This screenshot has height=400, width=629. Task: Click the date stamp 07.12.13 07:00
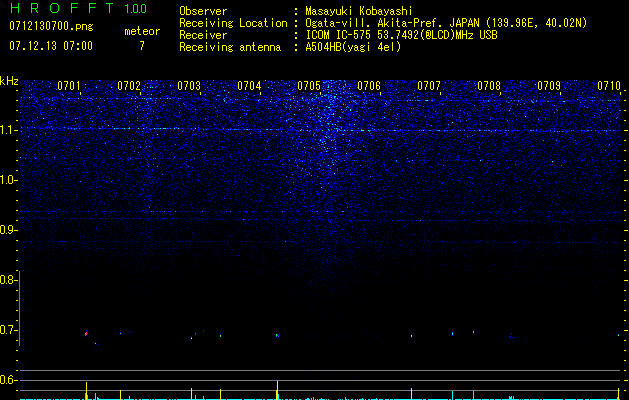pyautogui.click(x=51, y=46)
